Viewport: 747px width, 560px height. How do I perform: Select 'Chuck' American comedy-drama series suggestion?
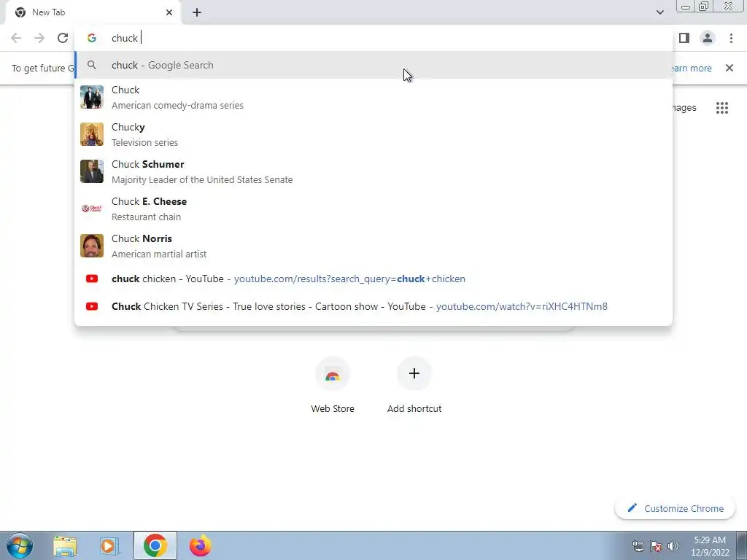click(x=373, y=97)
